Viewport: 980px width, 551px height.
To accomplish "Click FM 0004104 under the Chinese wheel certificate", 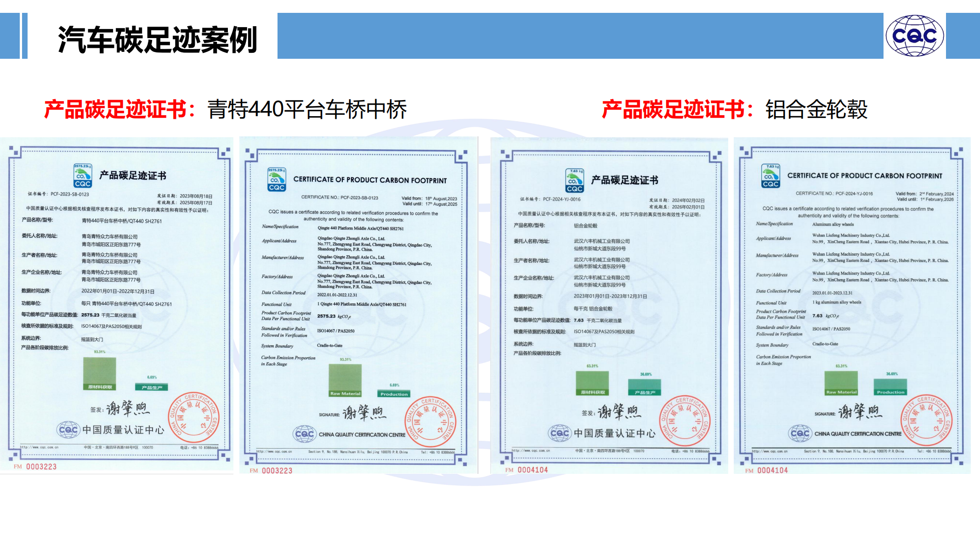I will click(x=527, y=470).
